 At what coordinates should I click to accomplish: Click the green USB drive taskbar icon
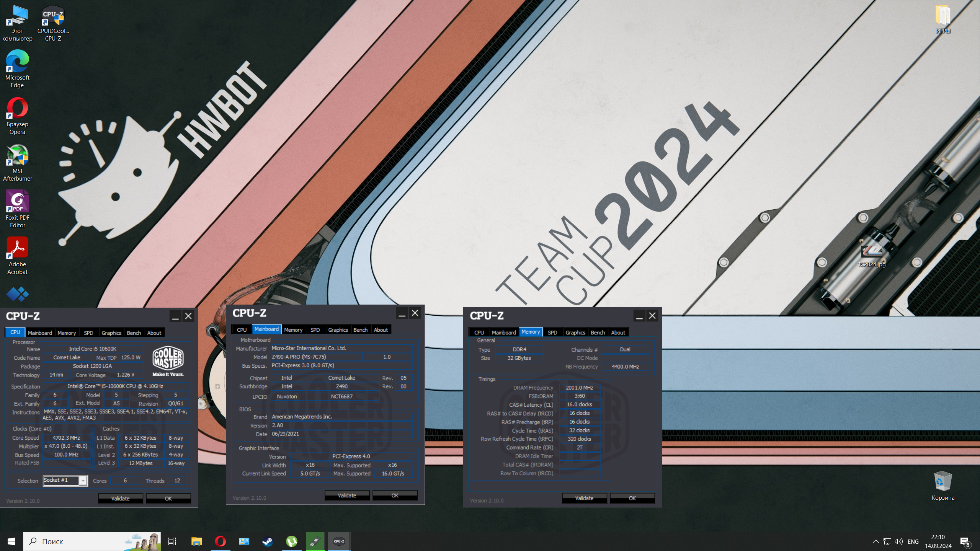point(315,541)
